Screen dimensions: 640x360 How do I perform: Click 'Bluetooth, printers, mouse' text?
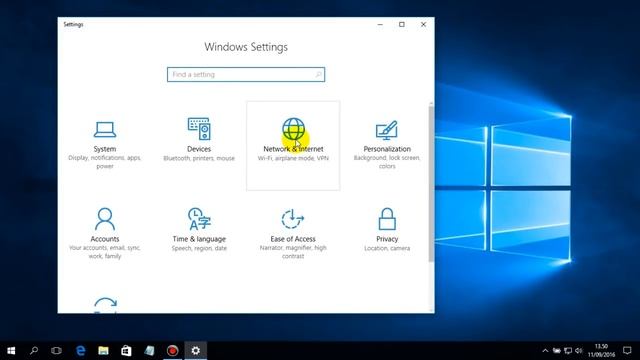point(199,158)
